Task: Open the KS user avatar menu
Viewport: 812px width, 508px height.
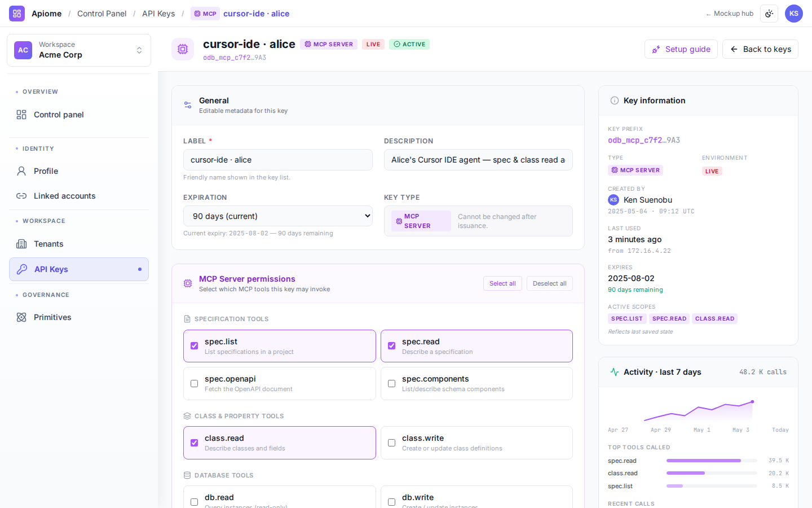Action: coord(794,14)
